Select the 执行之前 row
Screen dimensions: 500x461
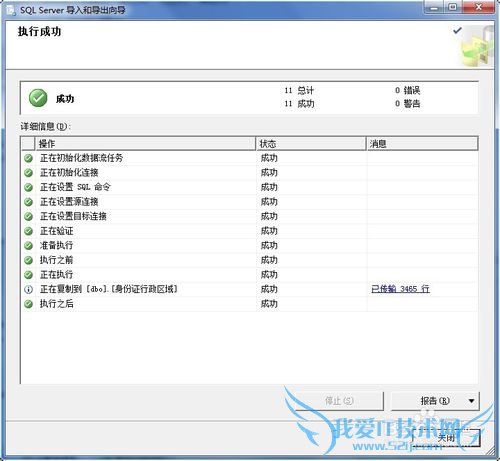pyautogui.click(x=249, y=260)
